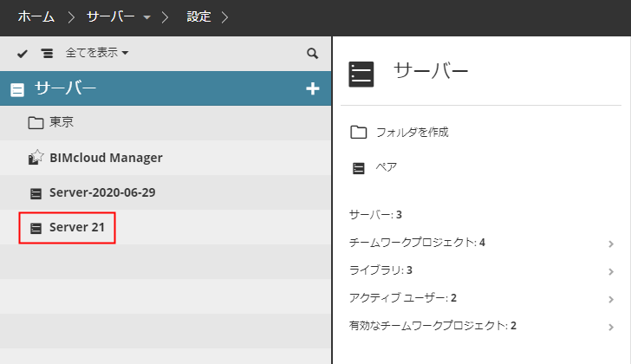
Task: Click the Tokyo folder icon
Action: [36, 123]
